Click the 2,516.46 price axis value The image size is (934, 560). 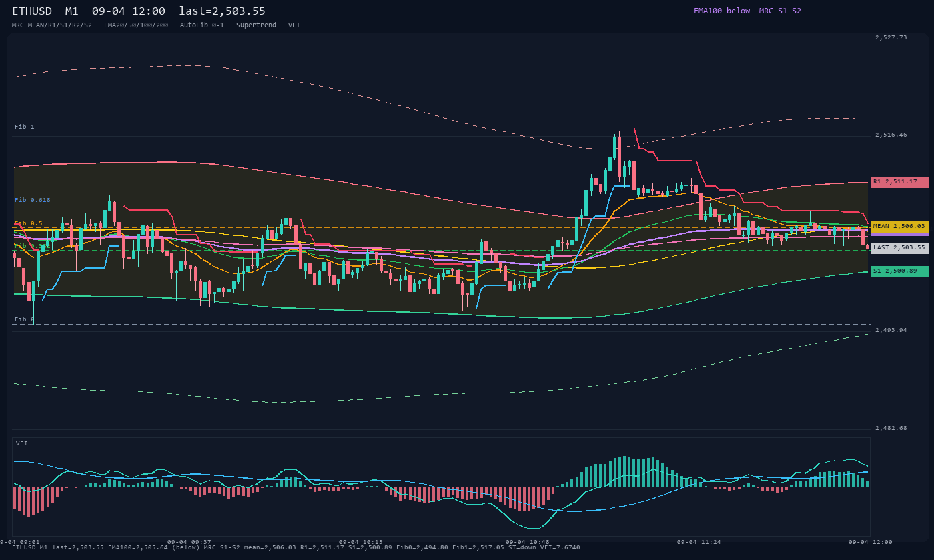point(891,135)
